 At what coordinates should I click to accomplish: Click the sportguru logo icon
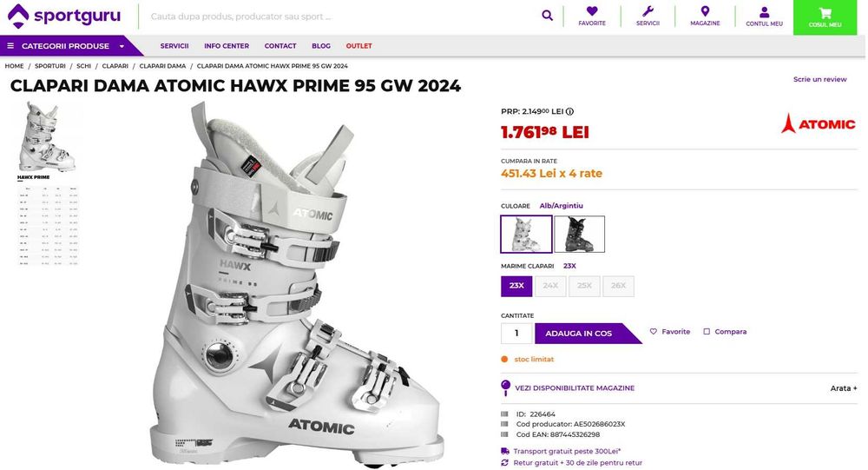click(17, 16)
